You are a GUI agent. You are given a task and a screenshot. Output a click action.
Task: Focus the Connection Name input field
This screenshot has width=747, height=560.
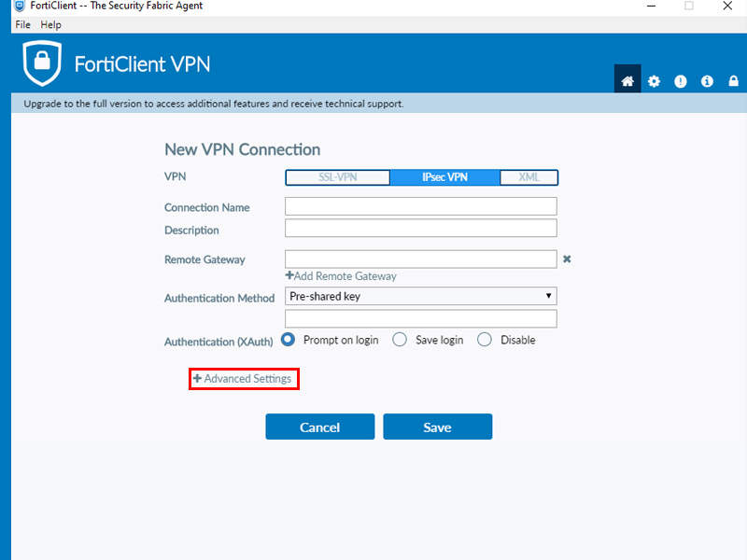click(421, 206)
